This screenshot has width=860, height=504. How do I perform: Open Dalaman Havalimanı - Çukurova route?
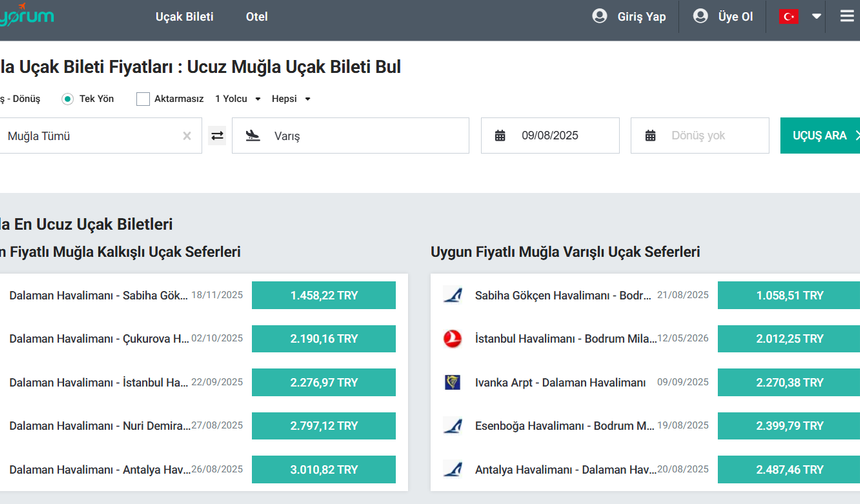(99, 339)
